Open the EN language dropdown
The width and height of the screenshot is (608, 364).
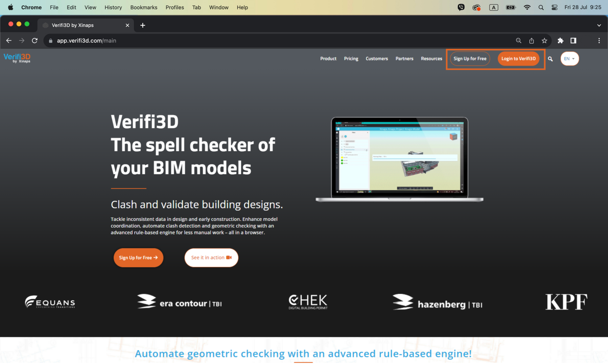click(x=569, y=58)
